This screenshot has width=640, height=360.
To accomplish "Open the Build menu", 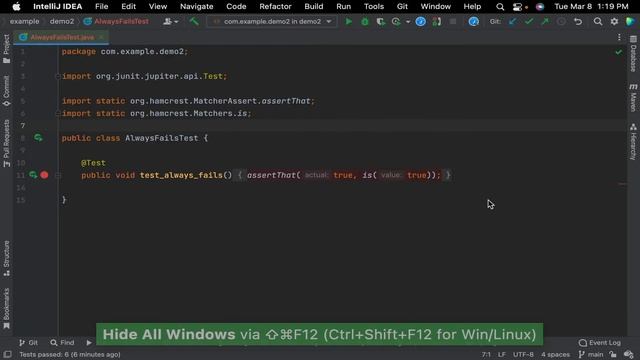I will (x=314, y=7).
